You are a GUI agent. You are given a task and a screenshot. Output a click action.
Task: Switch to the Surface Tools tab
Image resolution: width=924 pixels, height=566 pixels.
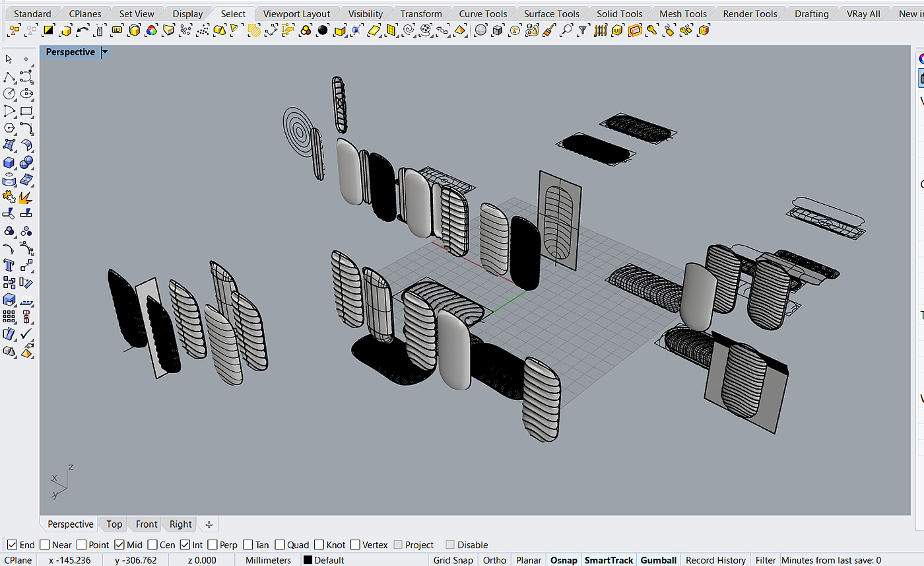551,14
